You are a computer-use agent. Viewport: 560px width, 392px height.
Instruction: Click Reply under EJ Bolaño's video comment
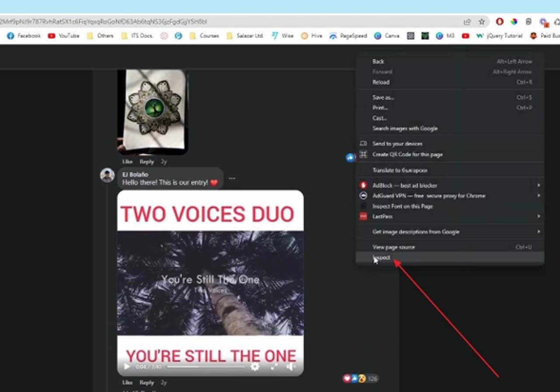coord(147,382)
